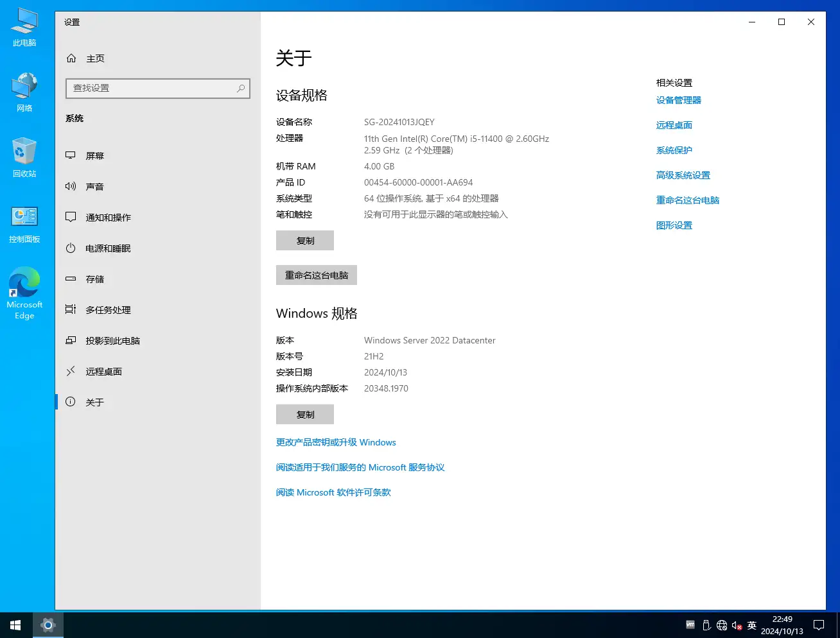This screenshot has height=638, width=840.
Task: Toggle the 英 input method indicator
Action: (752, 625)
